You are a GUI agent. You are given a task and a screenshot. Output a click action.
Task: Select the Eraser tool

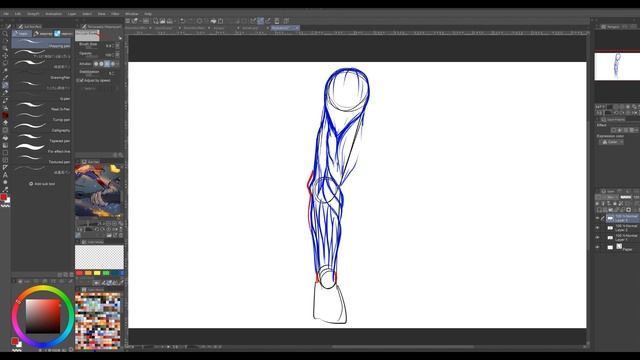point(5,123)
